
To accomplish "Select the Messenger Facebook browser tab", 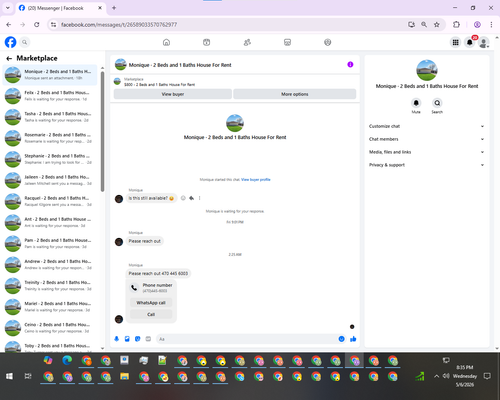I will (x=60, y=8).
